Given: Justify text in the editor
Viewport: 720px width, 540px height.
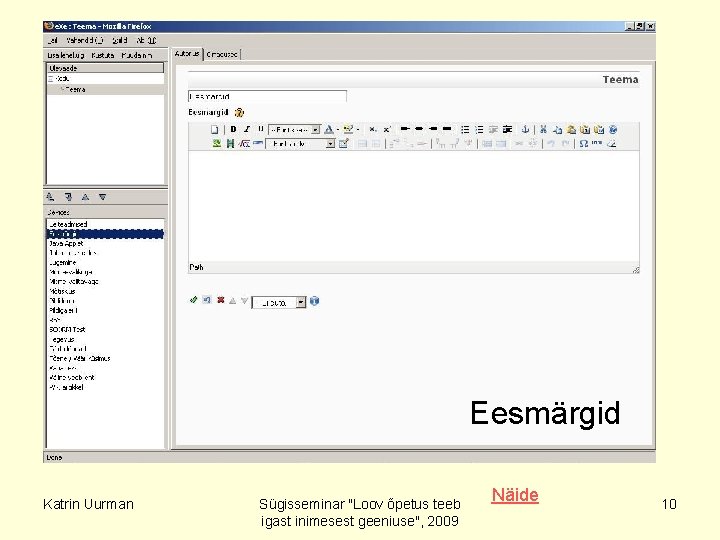Looking at the screenshot, I should point(447,129).
